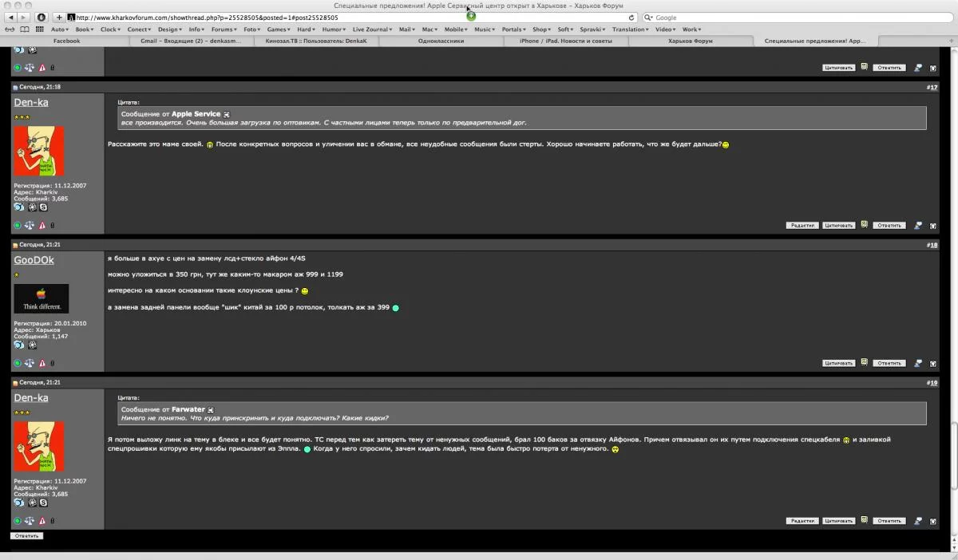Viewport: 958px width, 560px height.
Task: Click the Google search magnifier icon
Action: pos(649,17)
